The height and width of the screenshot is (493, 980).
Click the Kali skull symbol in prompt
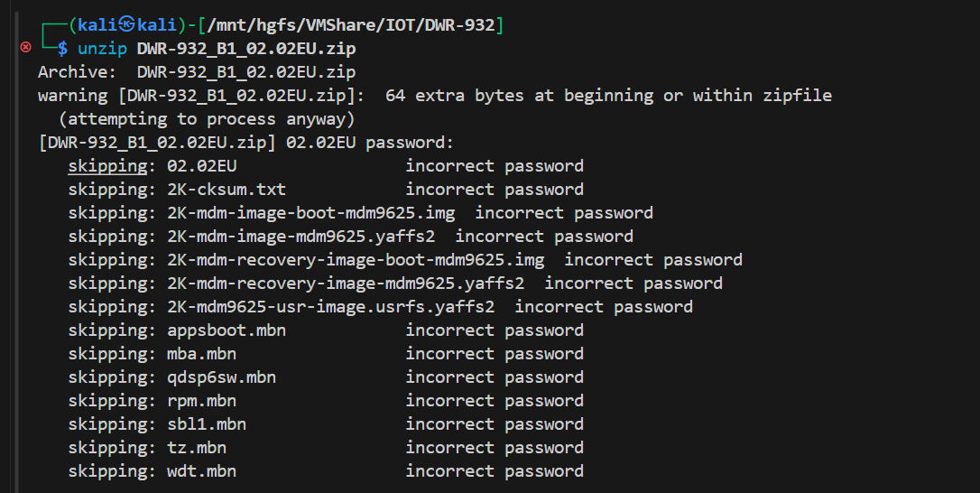pyautogui.click(x=127, y=25)
